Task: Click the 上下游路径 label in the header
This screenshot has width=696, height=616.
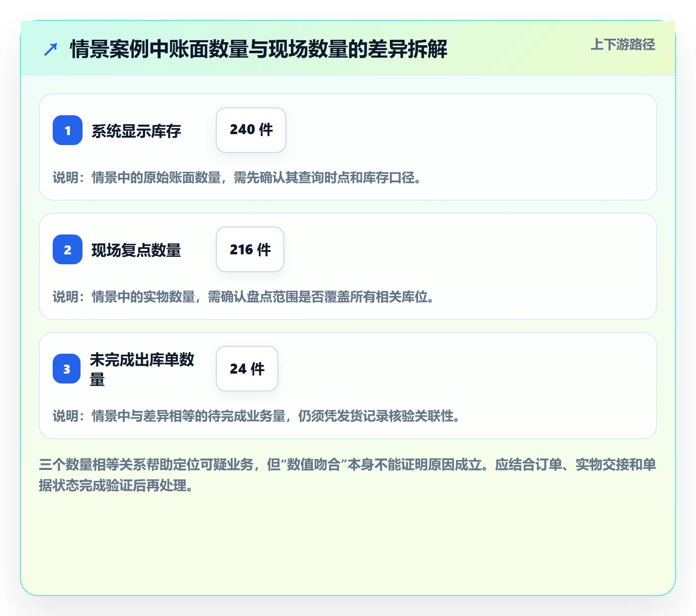Action: pos(622,45)
